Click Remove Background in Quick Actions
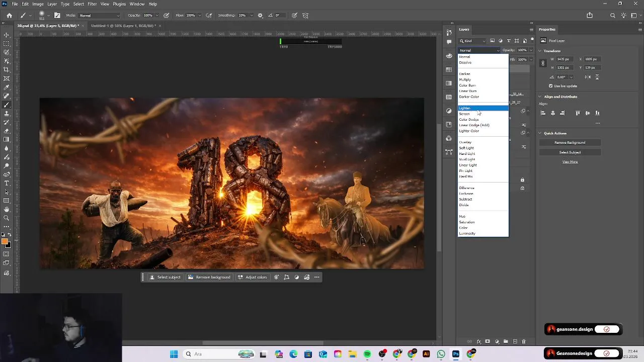 pyautogui.click(x=570, y=143)
